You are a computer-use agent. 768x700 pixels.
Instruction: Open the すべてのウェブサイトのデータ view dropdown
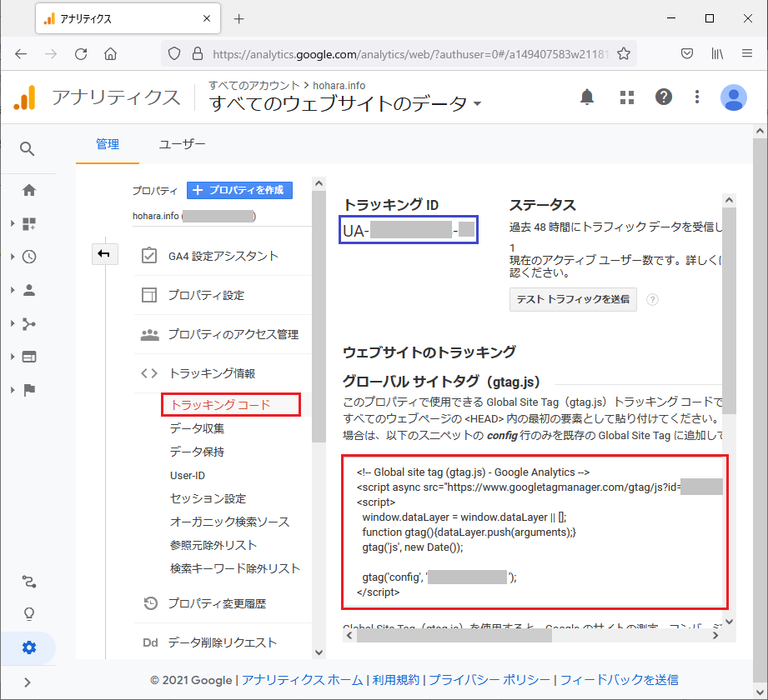[345, 104]
